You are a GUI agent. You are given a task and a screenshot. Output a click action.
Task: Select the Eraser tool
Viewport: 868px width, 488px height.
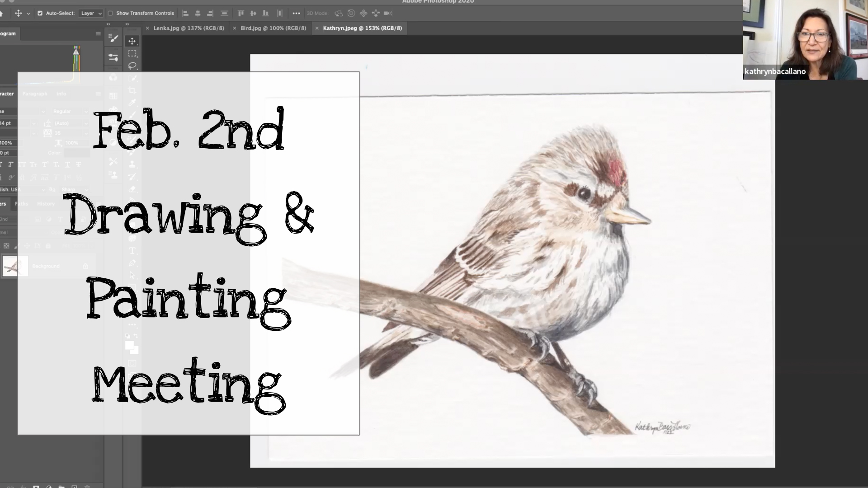132,189
